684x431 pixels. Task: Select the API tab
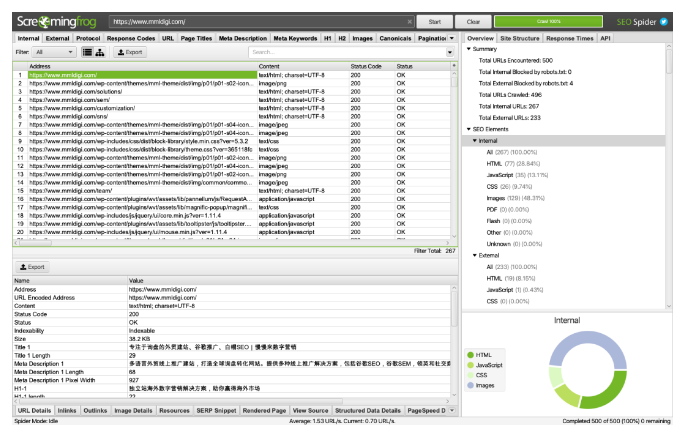(x=605, y=38)
